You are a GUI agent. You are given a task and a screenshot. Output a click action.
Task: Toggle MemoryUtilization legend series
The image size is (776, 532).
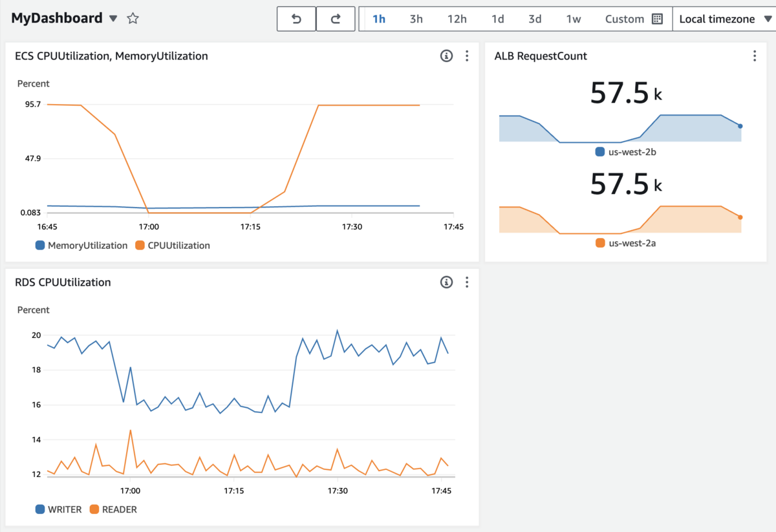[x=81, y=246]
